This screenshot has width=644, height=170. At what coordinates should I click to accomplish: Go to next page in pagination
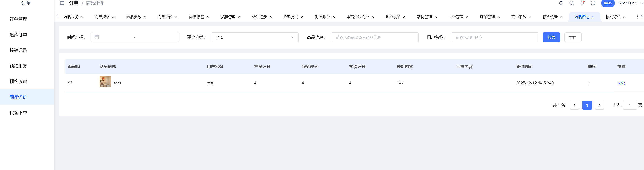coord(599,105)
